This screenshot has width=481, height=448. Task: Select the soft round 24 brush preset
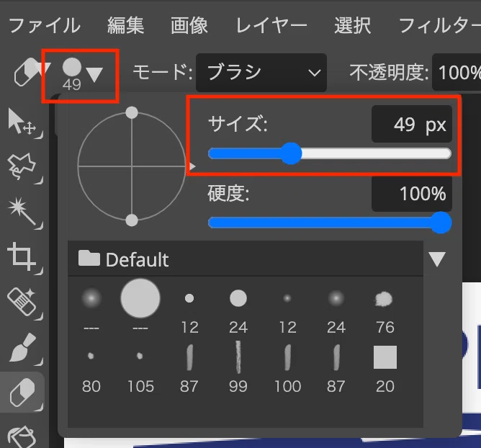(x=336, y=312)
